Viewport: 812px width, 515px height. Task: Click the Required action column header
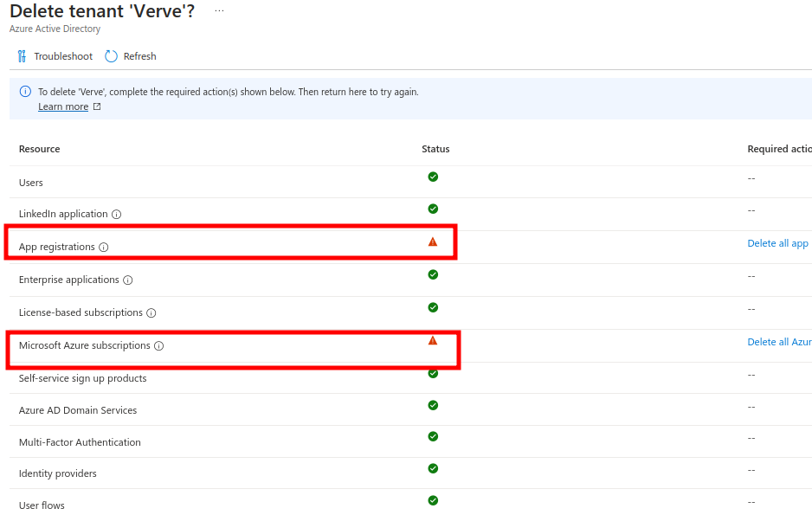[779, 149]
